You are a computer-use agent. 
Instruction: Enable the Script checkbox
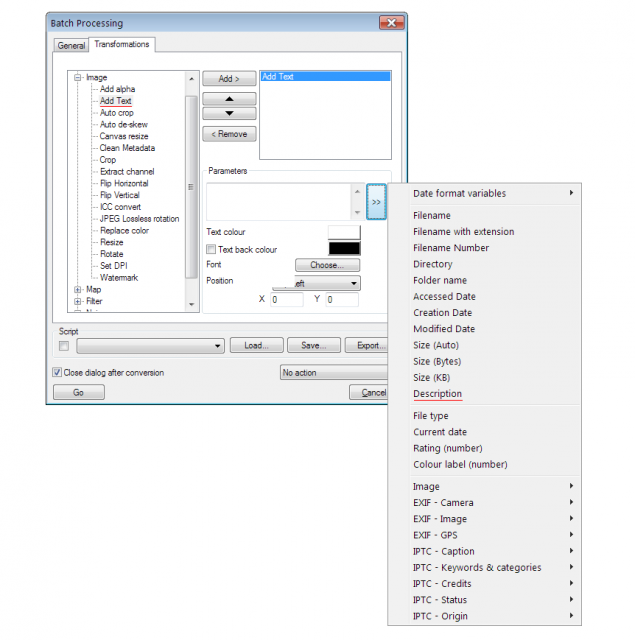pyautogui.click(x=64, y=346)
